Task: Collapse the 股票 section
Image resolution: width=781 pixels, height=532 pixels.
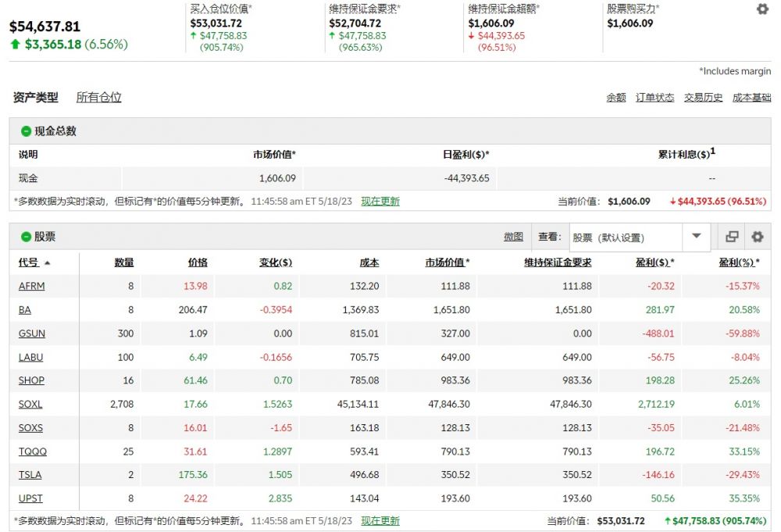Action: pyautogui.click(x=27, y=237)
